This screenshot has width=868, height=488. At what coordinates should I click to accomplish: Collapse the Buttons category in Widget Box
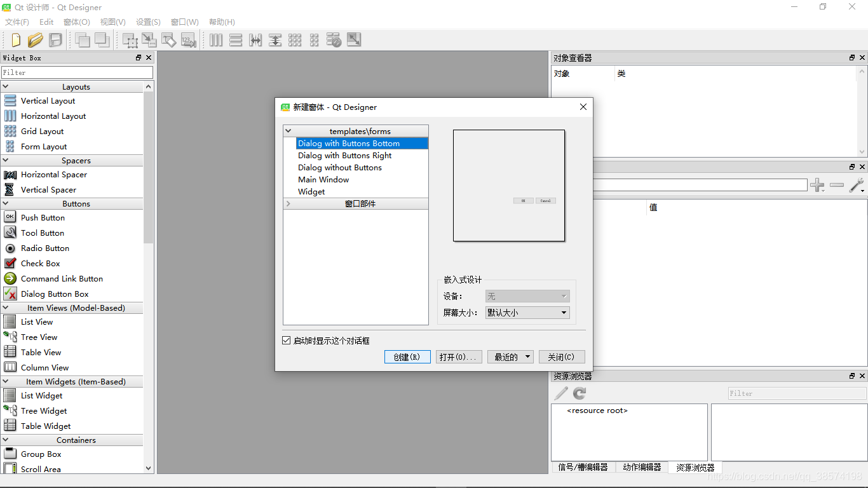coord(6,204)
